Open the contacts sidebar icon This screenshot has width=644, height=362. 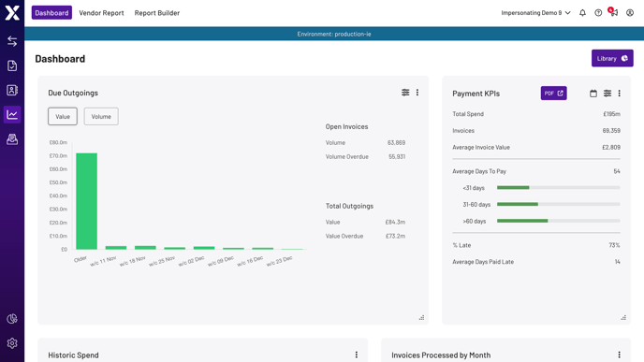12,91
